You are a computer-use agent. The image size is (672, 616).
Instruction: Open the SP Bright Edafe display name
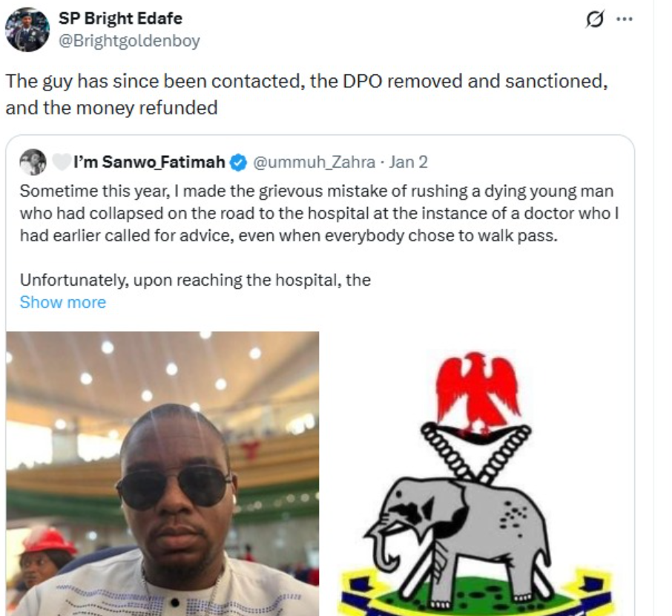(x=120, y=18)
